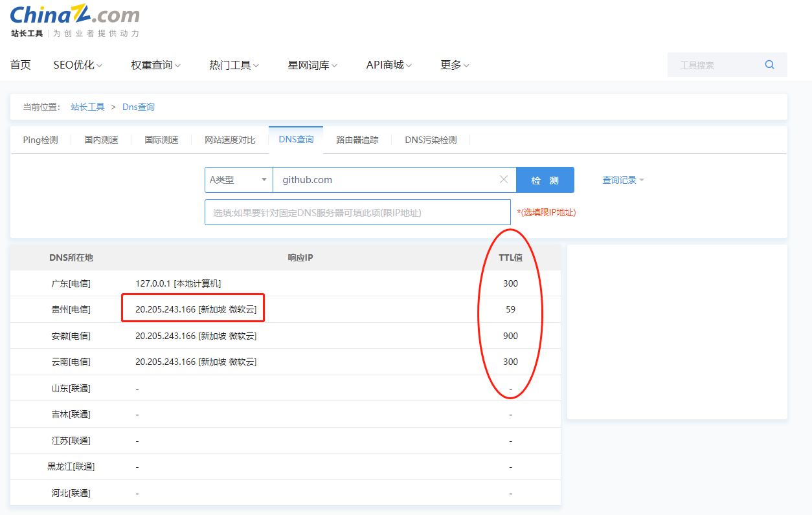Image resolution: width=812 pixels, height=515 pixels.
Task: Select the 安徽[电信] row label
Action: click(x=71, y=336)
